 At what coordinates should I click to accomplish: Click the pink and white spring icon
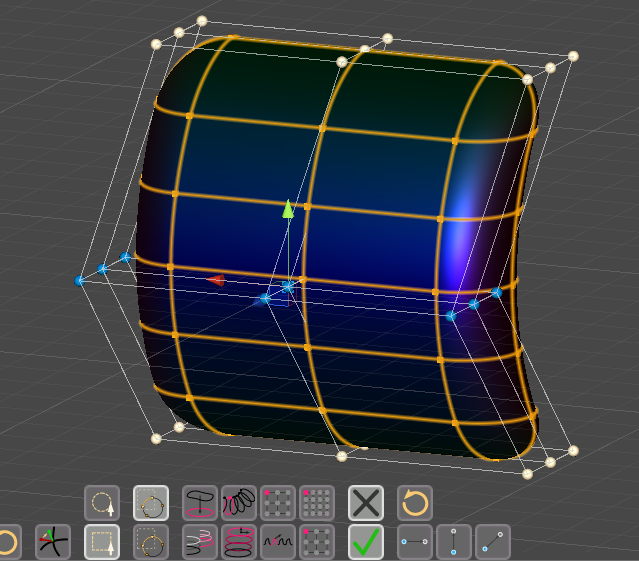(x=200, y=542)
